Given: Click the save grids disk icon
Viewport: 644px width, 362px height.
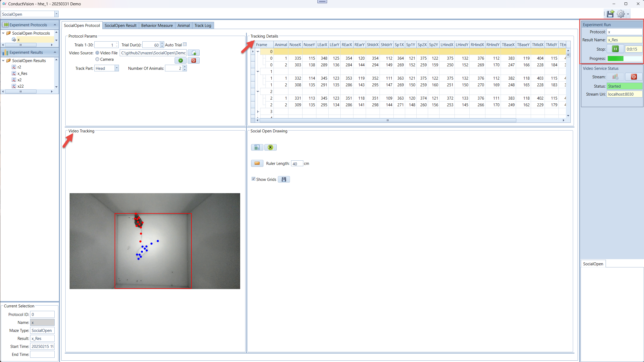Looking at the screenshot, I should (x=284, y=179).
